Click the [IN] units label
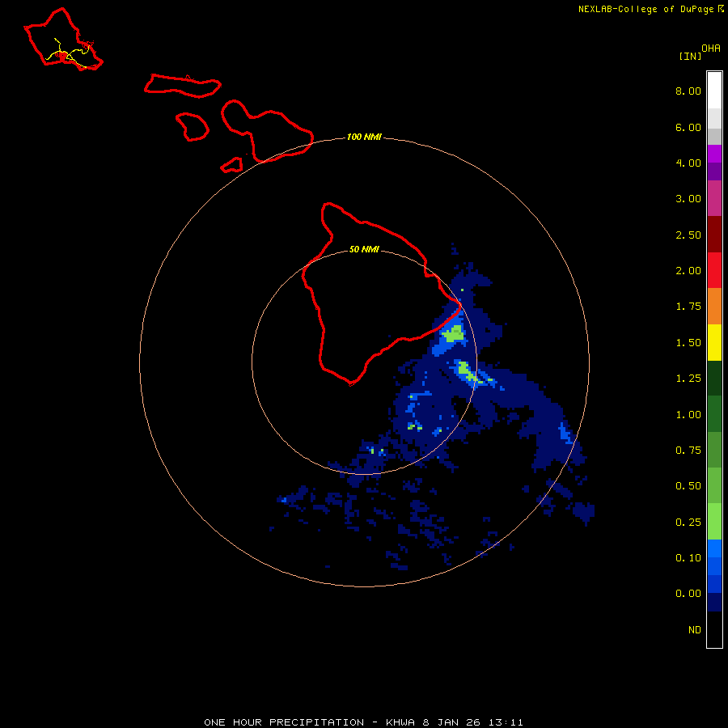The image size is (728, 728). coord(690,56)
